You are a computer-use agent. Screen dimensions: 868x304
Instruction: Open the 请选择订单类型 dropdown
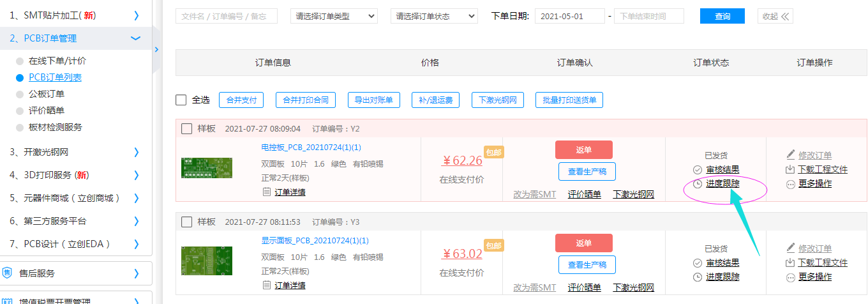point(334,17)
